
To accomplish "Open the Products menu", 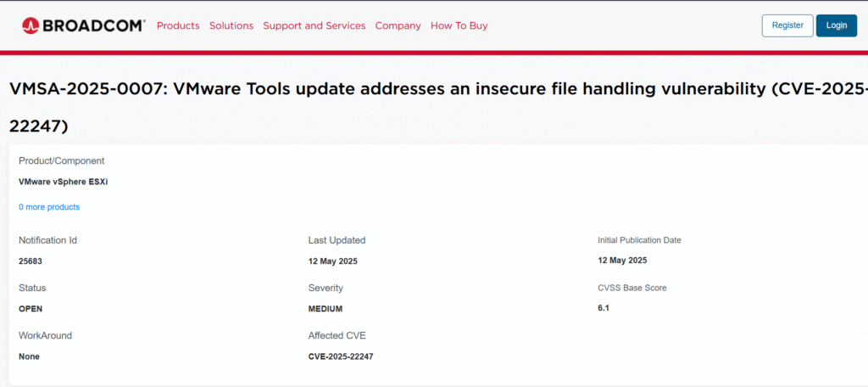I will point(178,25).
